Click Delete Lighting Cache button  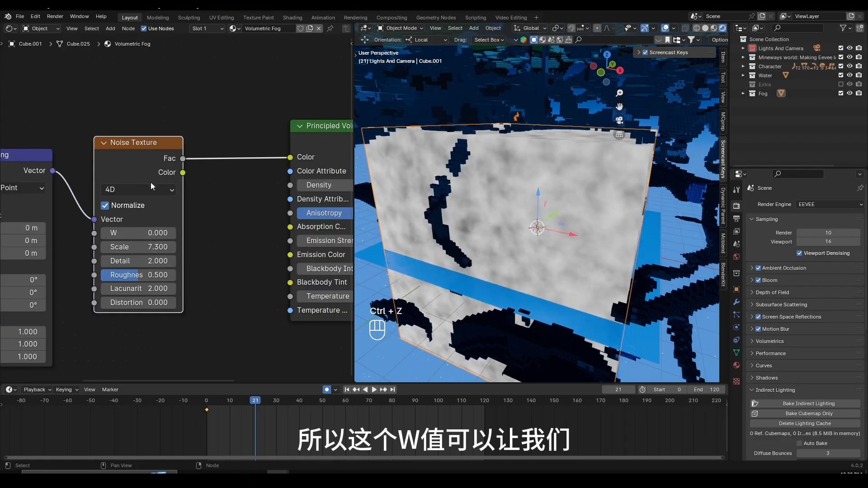pos(805,423)
